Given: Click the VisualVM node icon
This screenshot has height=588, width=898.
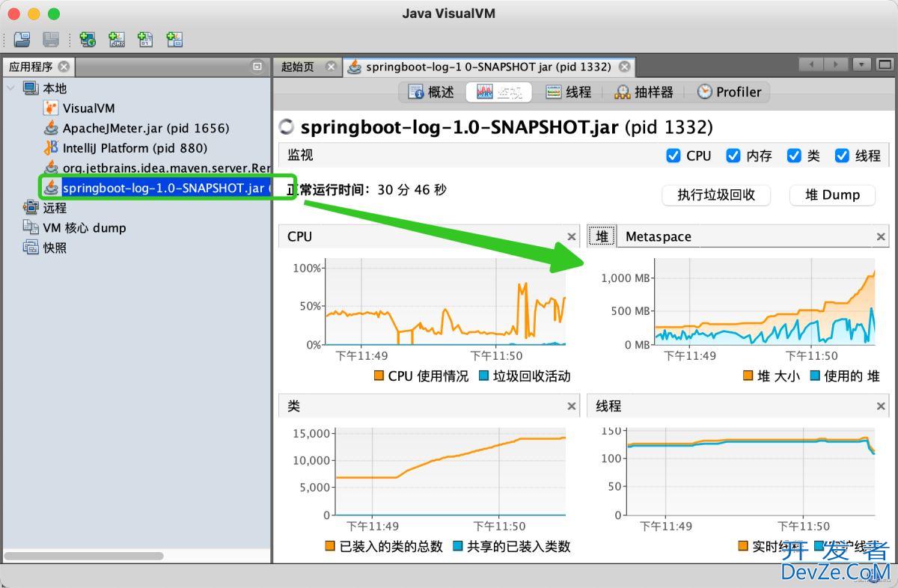Looking at the screenshot, I should [51, 108].
